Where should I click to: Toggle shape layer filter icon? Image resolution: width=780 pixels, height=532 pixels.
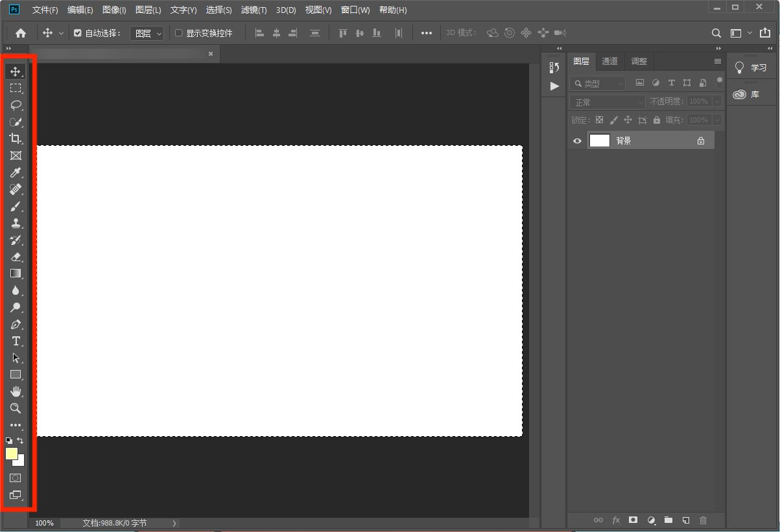687,83
